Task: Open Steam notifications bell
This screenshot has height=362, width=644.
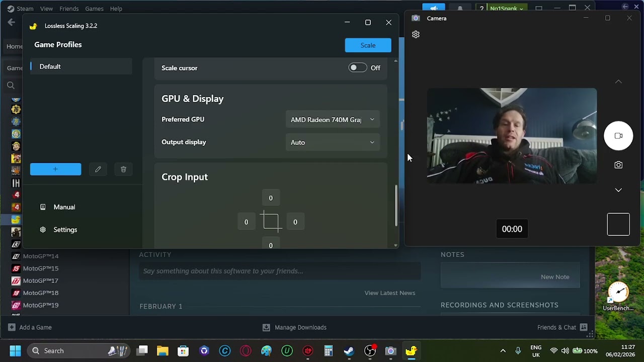Action: [x=460, y=9]
